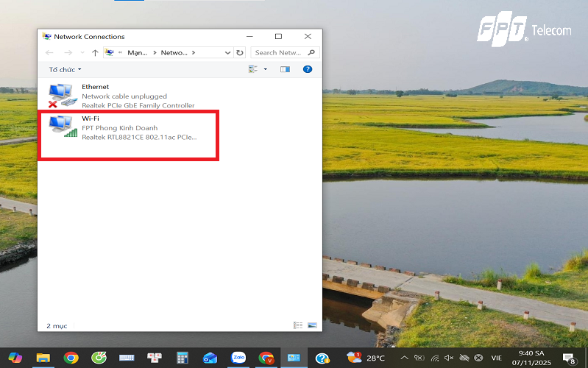Screen dimensions: 588x368
Task: Toggle the preview pane
Action: click(286, 69)
